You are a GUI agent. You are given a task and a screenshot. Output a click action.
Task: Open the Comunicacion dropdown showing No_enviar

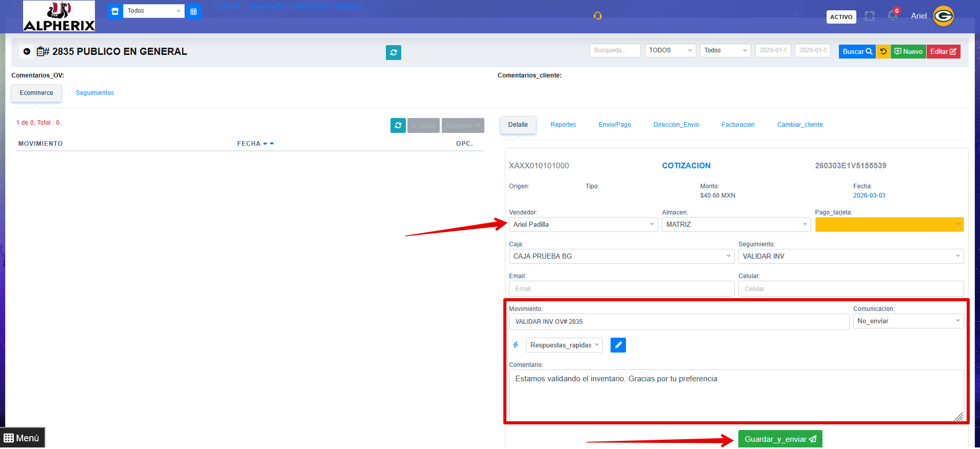coord(908,321)
